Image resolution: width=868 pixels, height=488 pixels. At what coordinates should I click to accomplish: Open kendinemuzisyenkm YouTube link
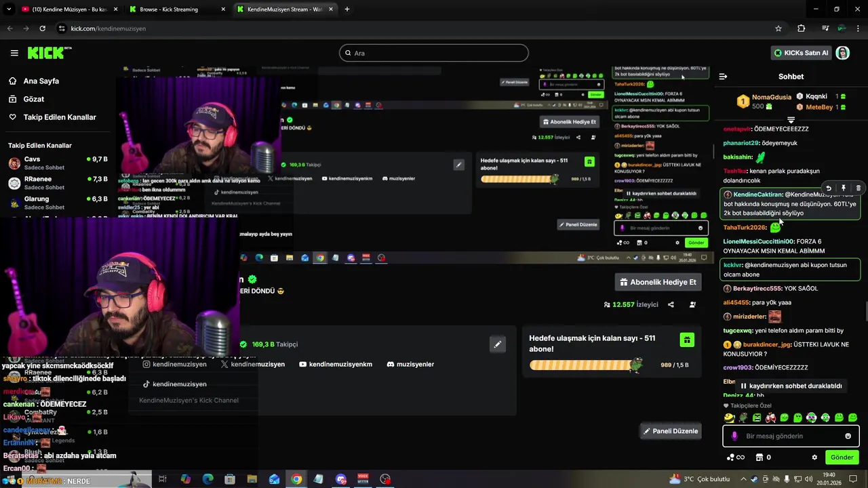point(336,364)
